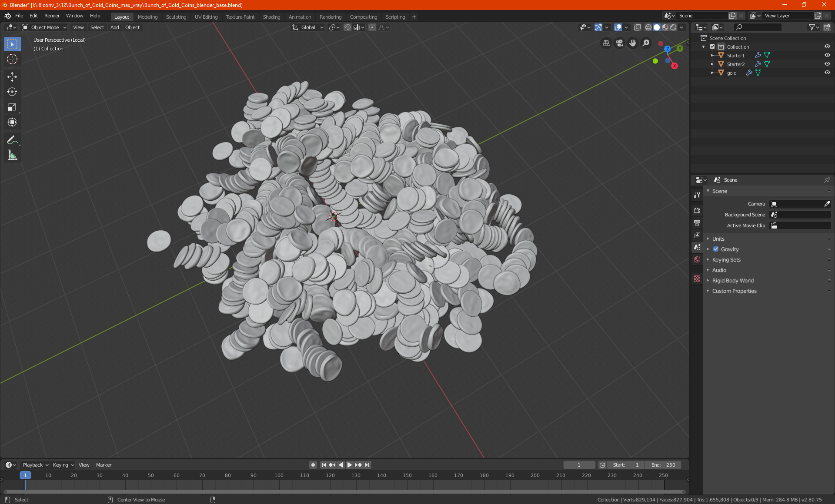Viewport: 835px width, 504px height.
Task: Click the new collection icon in outliner
Action: 827,27
